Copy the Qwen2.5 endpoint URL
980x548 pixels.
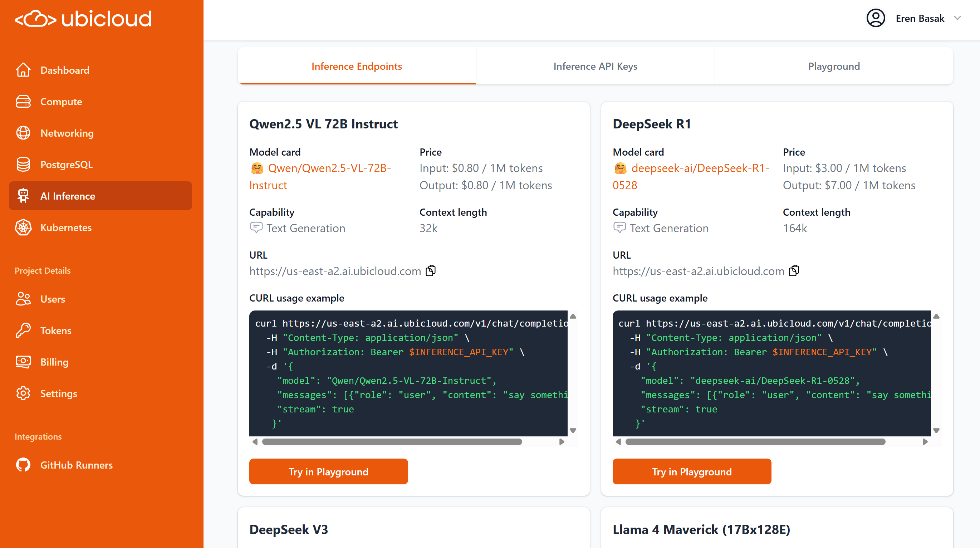click(x=431, y=270)
